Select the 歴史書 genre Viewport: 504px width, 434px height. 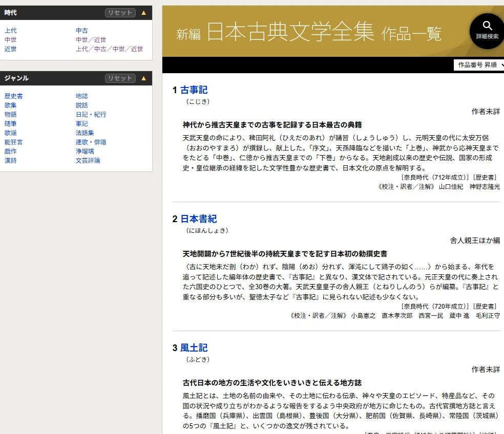(13, 96)
